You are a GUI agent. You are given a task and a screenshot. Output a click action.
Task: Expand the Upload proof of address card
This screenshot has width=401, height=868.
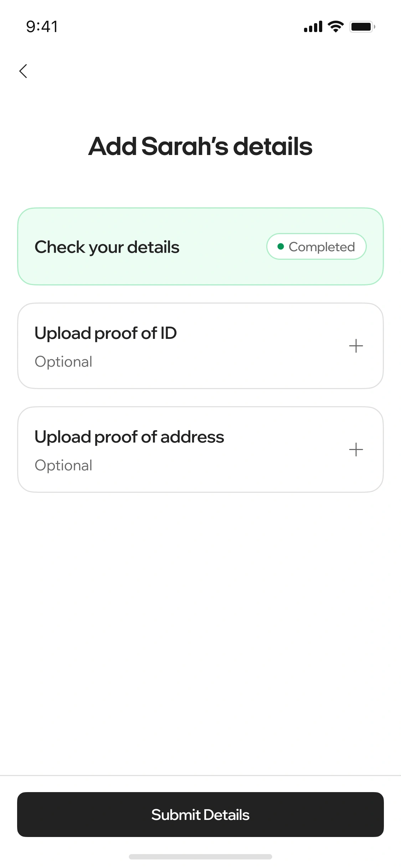click(200, 449)
